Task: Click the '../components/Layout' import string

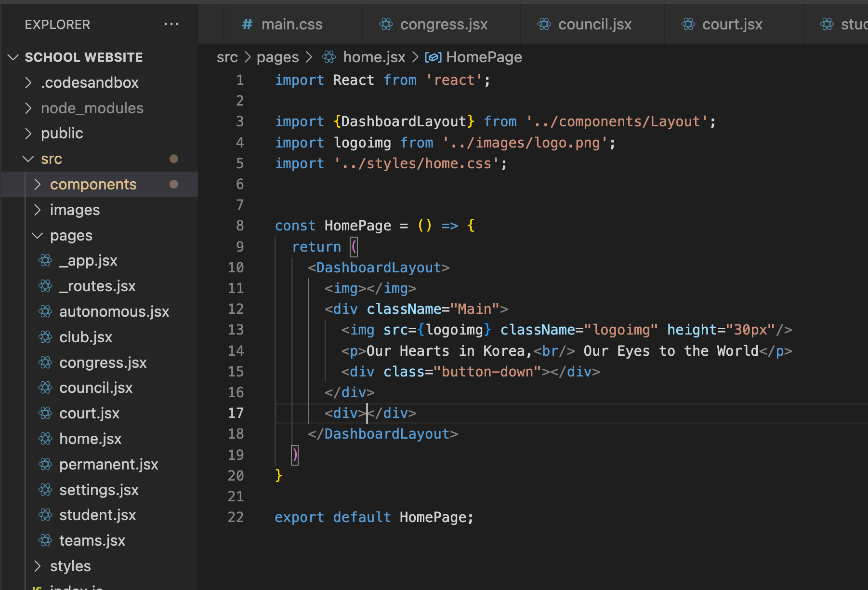Action: [617, 121]
